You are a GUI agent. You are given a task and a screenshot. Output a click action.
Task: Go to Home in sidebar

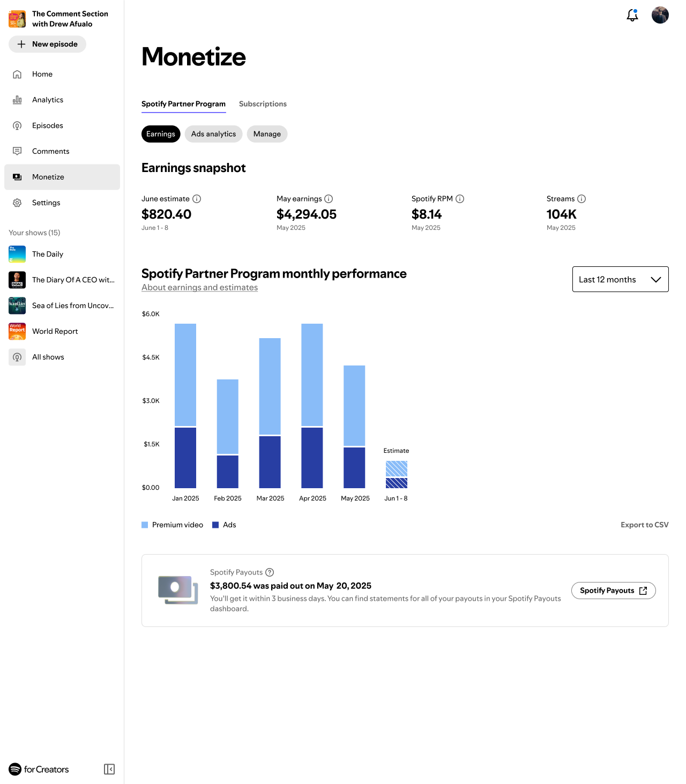click(x=62, y=74)
